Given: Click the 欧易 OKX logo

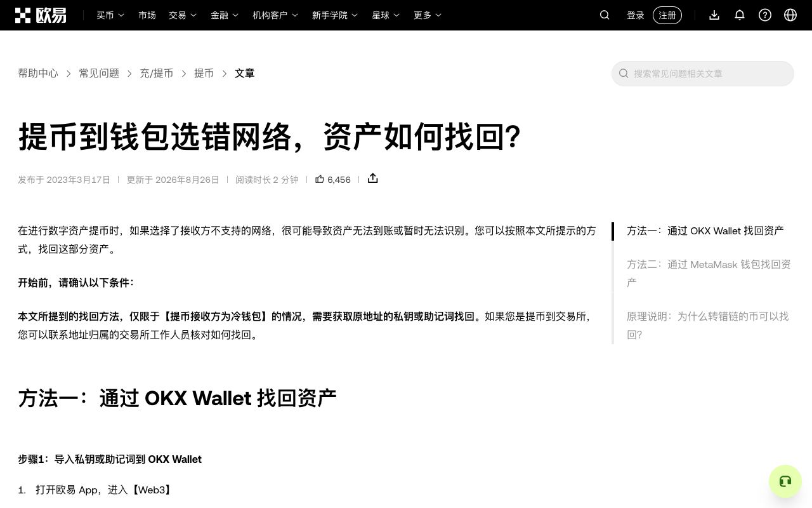Looking at the screenshot, I should click(41, 15).
